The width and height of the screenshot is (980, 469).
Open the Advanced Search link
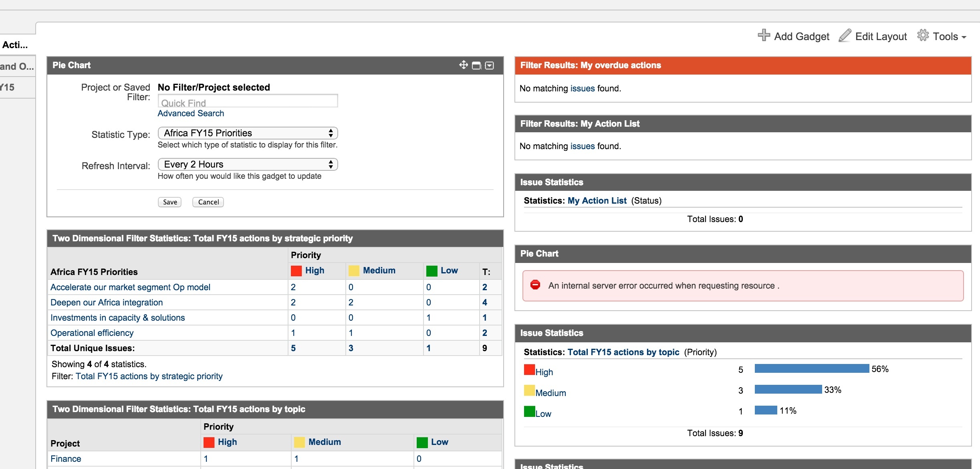pyautogui.click(x=191, y=113)
